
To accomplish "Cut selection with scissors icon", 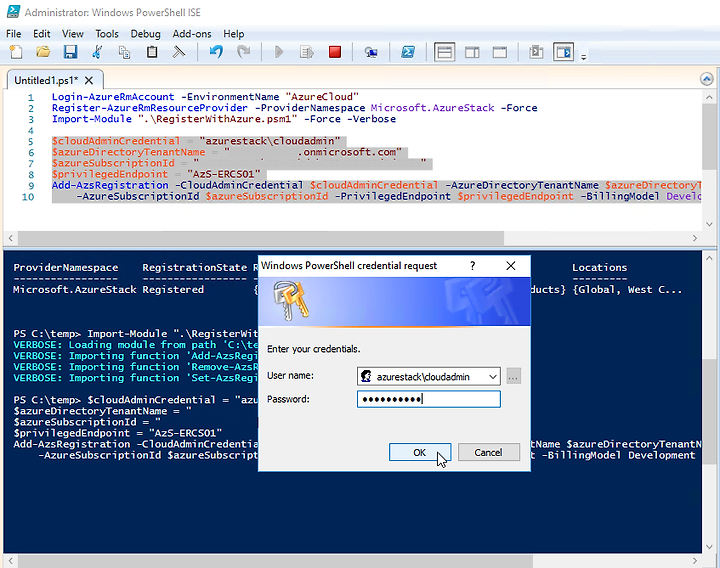I will (97, 52).
